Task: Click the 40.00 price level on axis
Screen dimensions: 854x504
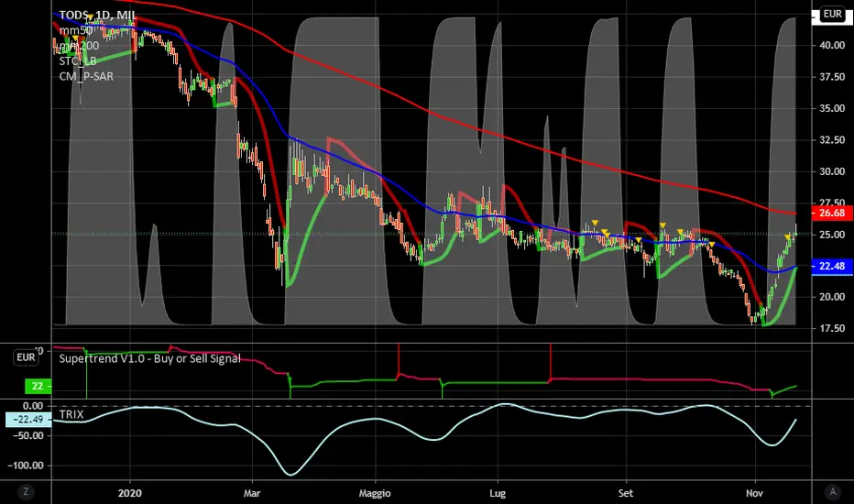Action: pos(832,45)
